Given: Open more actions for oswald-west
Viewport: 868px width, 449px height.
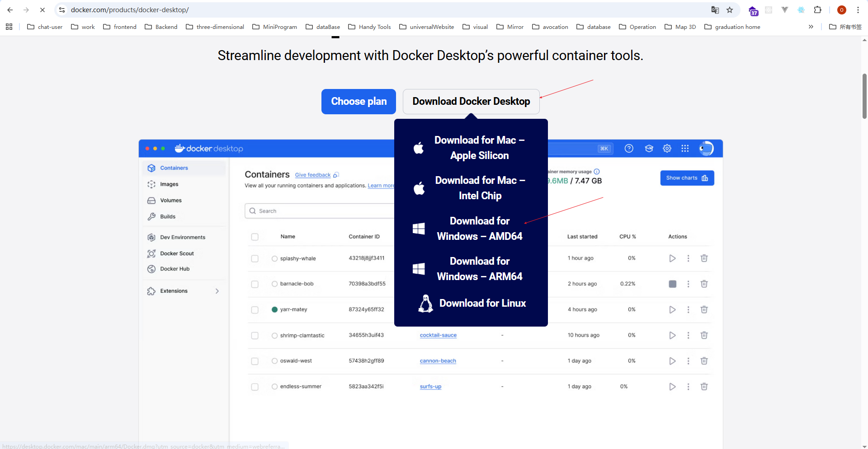Looking at the screenshot, I should 688,361.
